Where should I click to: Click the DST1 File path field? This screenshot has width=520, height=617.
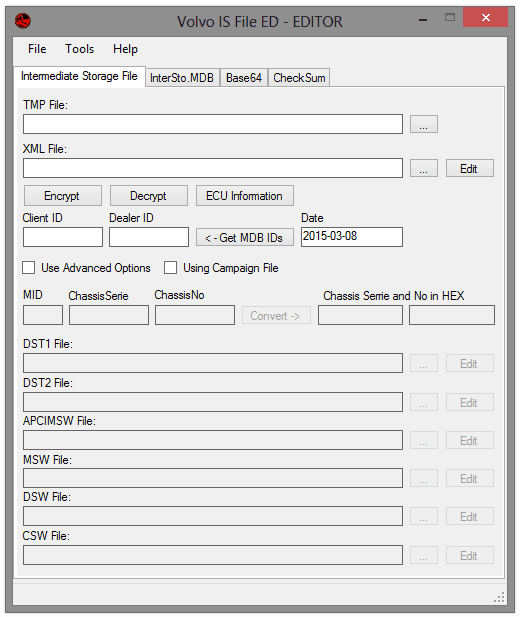coord(213,363)
